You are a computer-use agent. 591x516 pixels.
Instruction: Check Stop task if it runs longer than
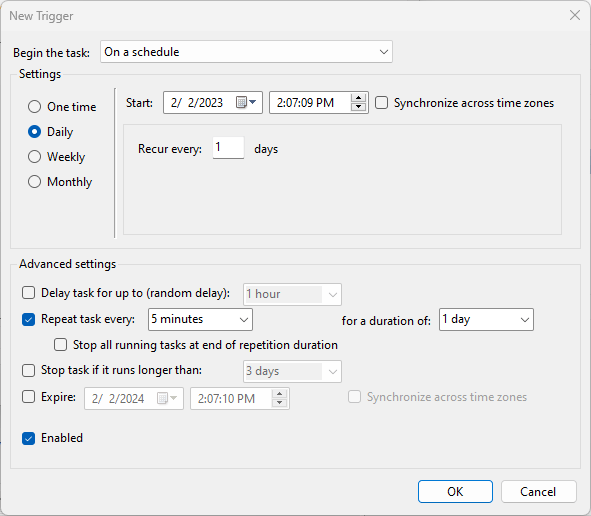29,370
